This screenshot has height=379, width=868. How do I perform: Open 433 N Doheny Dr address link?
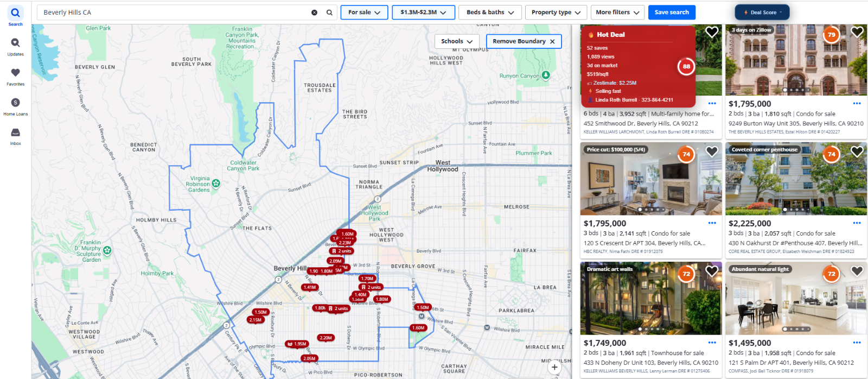point(651,363)
